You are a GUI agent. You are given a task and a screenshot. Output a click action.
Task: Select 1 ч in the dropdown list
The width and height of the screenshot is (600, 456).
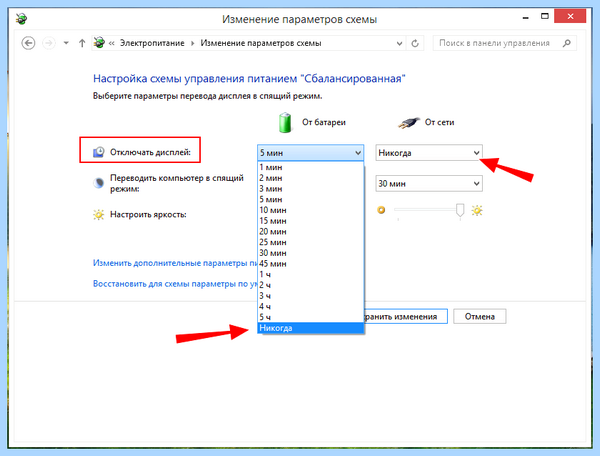pos(310,274)
